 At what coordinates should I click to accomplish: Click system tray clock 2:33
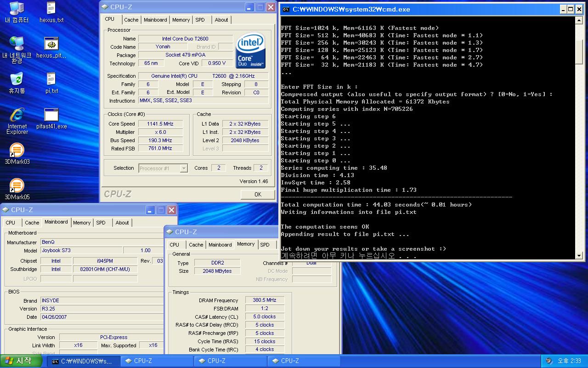(569, 361)
